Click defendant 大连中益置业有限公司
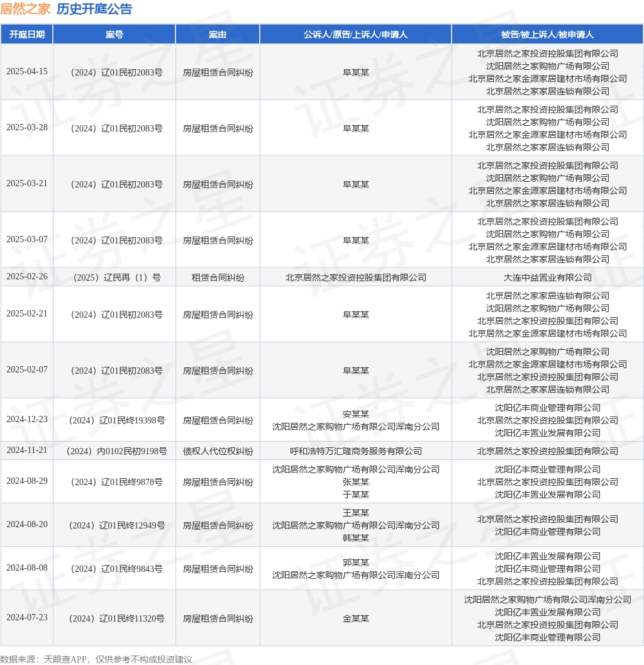This screenshot has width=644, height=665. (x=547, y=277)
